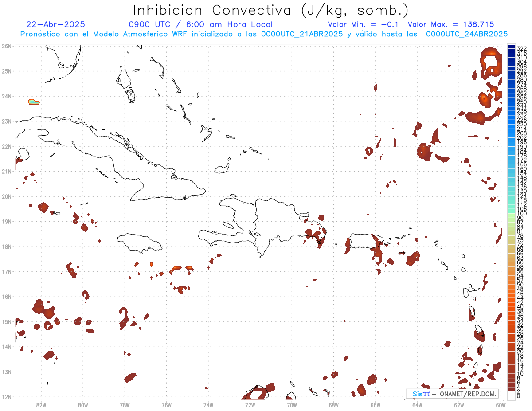Click the '66W' longitude label

(376, 404)
